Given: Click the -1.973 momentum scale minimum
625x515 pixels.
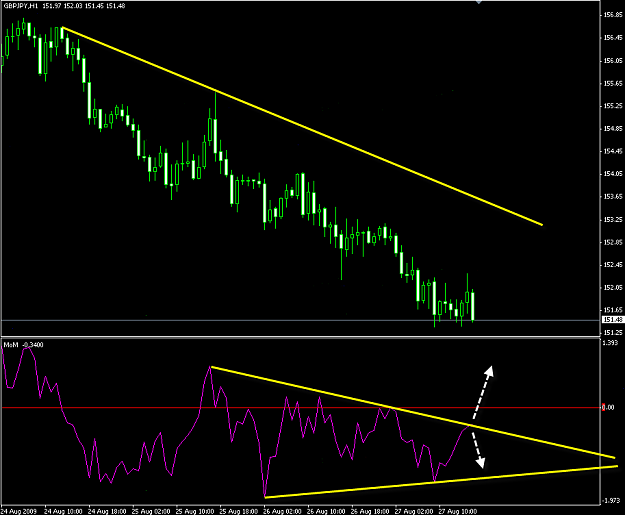Looking at the screenshot, I should 610,501.
